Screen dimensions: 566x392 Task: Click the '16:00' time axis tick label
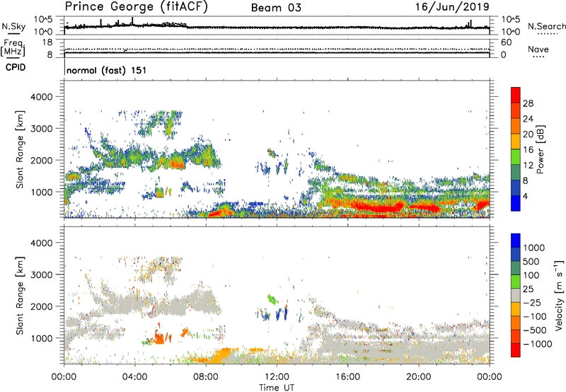coord(347,377)
